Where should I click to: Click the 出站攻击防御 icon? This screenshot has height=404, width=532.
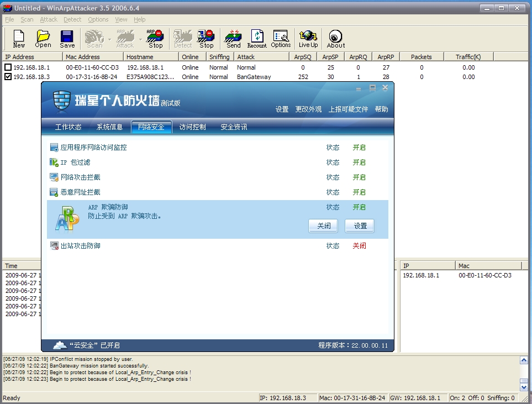54,246
